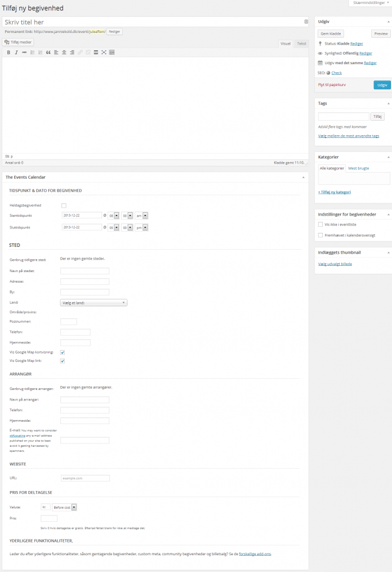Click Rediger next to the permalink

(x=114, y=32)
